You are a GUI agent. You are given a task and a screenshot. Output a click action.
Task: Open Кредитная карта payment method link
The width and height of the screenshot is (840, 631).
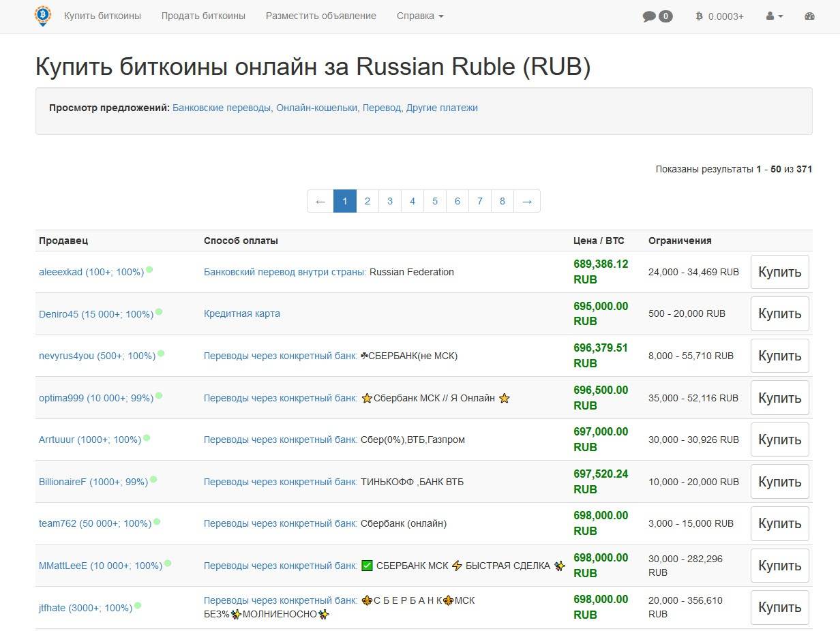(x=241, y=313)
